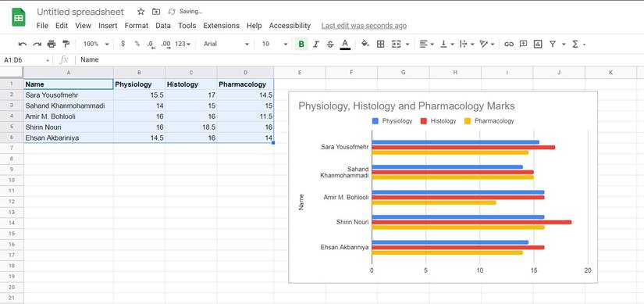Toggle strikethrough formatting
Viewport: 644px width, 304px height.
(329, 44)
